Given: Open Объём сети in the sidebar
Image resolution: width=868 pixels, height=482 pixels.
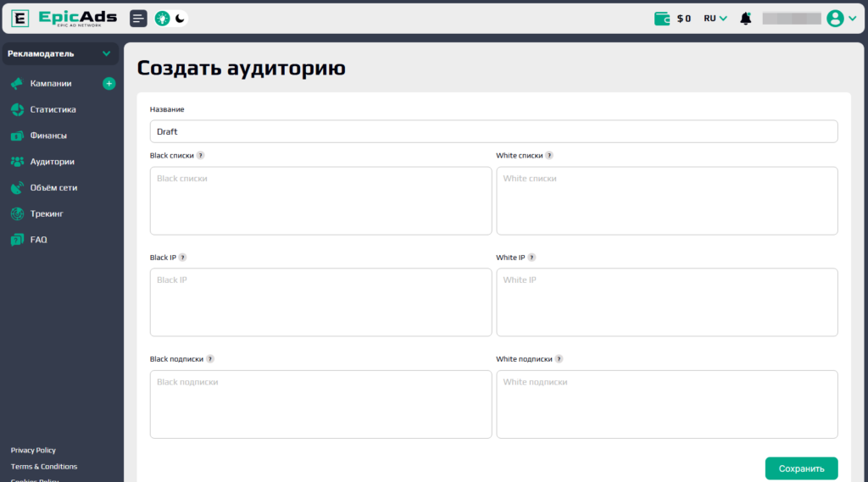Looking at the screenshot, I should 53,187.
